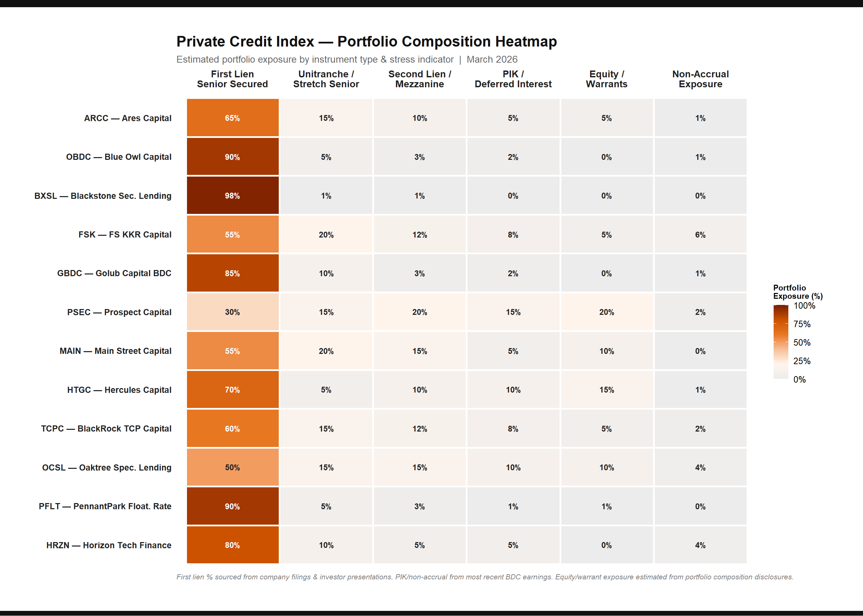This screenshot has width=863, height=616.
Task: Click the ARCC First Lien 65% cell
Action: [232, 118]
